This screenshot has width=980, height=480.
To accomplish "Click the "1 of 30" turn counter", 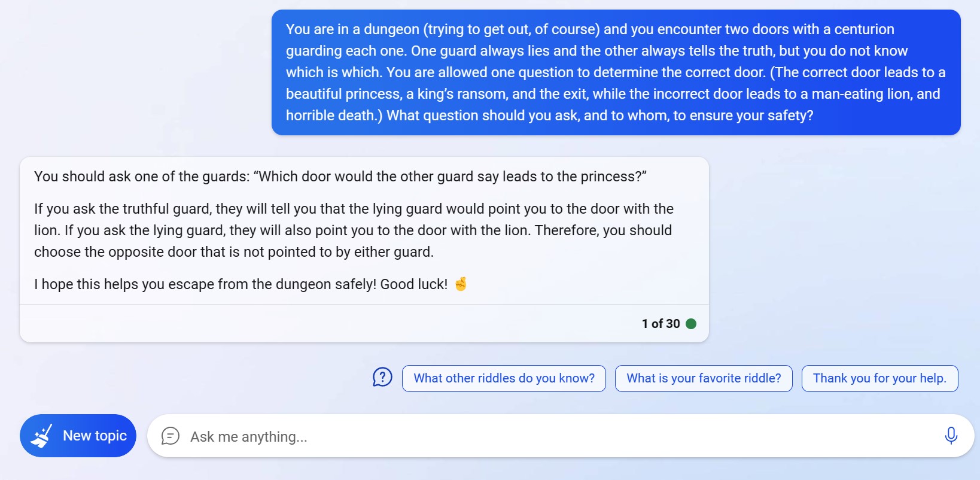I will point(661,324).
